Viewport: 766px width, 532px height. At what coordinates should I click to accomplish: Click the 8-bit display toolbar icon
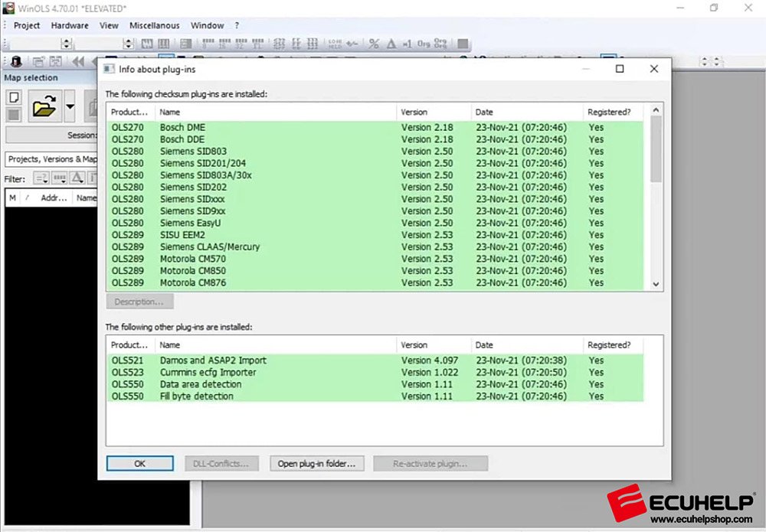[x=208, y=44]
